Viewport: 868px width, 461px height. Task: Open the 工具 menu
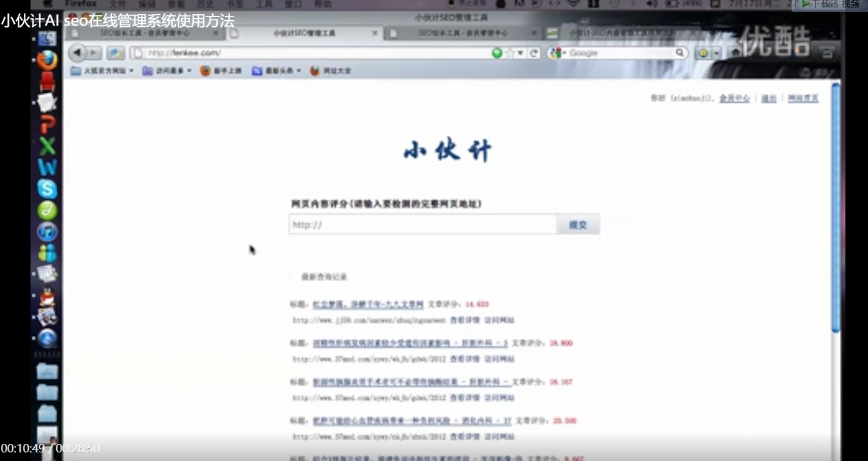click(264, 4)
